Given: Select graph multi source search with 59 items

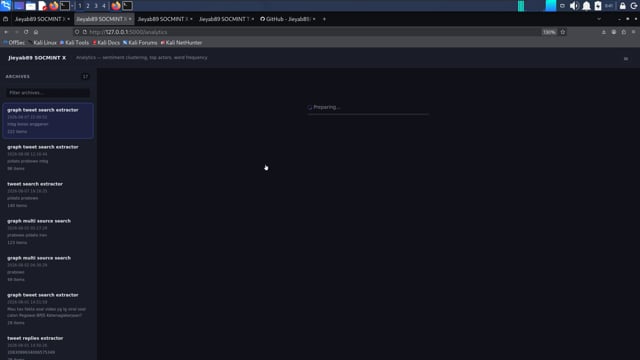Looking at the screenshot, I should click(48, 269).
